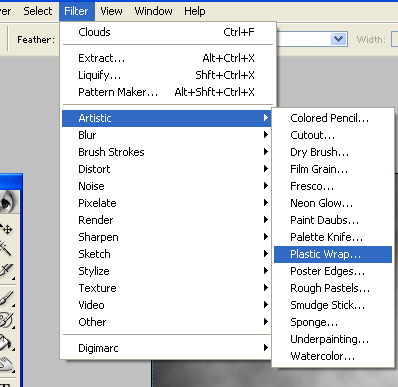Expand the Texture filter submenu
This screenshot has height=387, width=398.
click(167, 288)
